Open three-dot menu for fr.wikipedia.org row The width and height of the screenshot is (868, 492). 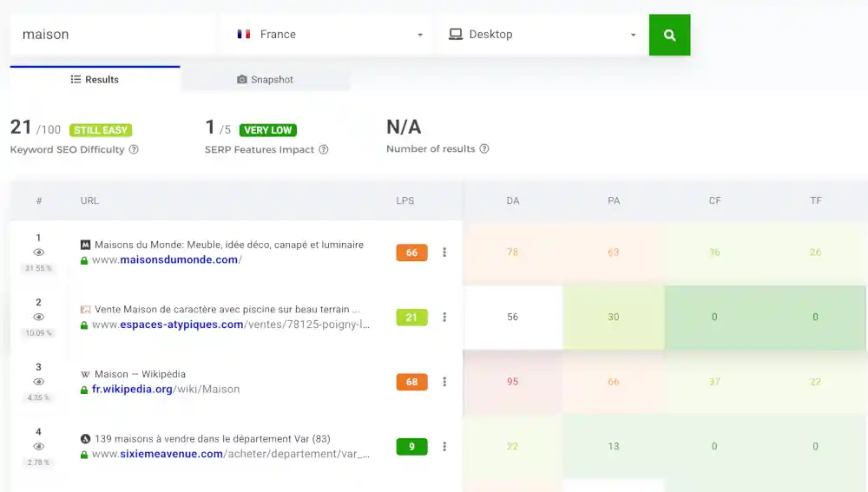tap(444, 382)
